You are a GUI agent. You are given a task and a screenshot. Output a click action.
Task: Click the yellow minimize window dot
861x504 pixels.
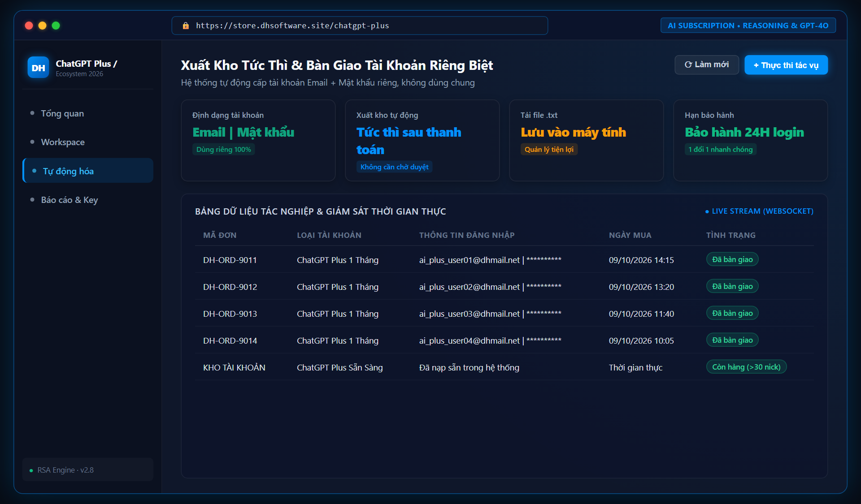(43, 26)
